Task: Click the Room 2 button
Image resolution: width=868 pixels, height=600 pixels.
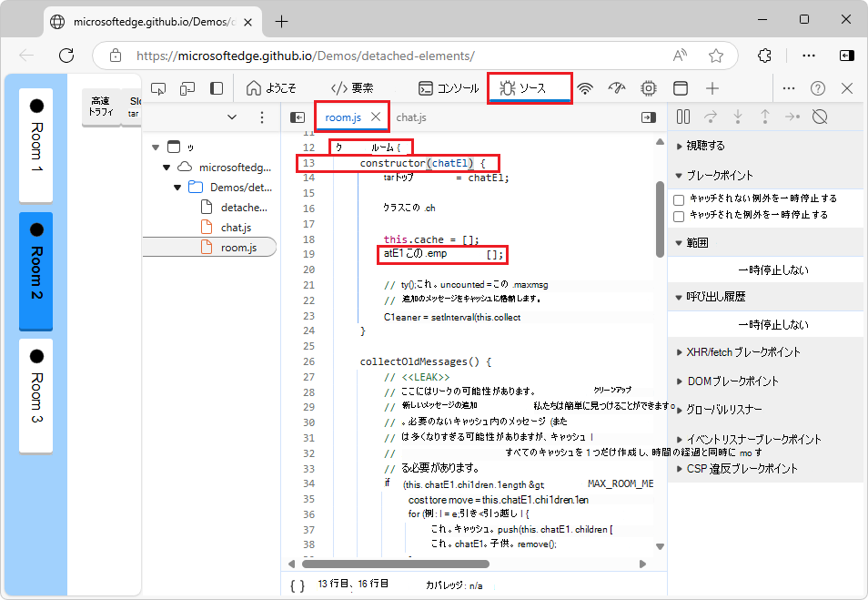Action: click(36, 271)
